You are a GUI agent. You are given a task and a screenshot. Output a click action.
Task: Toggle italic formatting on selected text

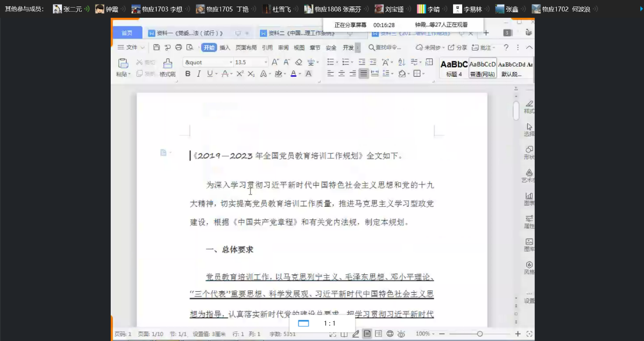199,74
